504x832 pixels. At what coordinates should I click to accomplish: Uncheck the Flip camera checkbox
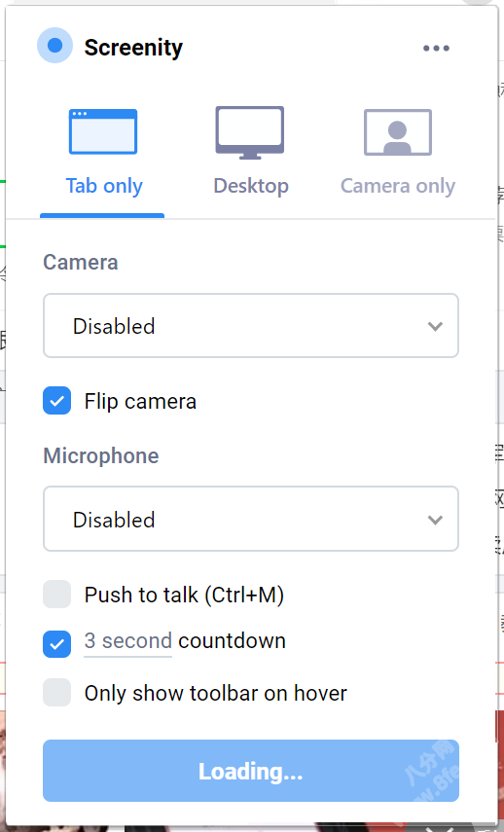point(56,401)
